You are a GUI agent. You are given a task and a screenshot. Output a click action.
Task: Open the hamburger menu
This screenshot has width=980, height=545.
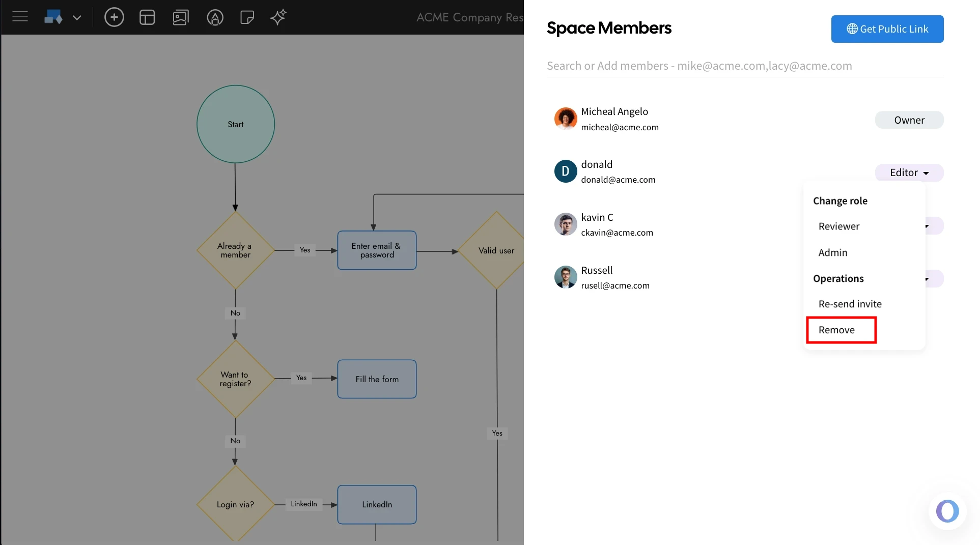[x=20, y=16]
